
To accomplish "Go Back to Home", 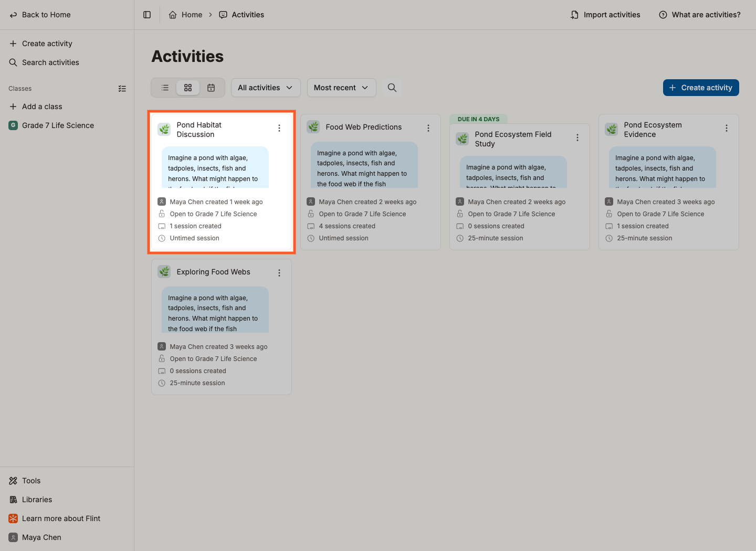I will coord(40,15).
